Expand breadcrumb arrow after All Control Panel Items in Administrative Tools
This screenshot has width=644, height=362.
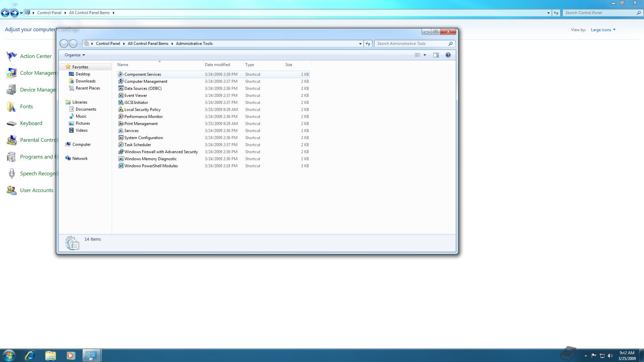[172, 44]
